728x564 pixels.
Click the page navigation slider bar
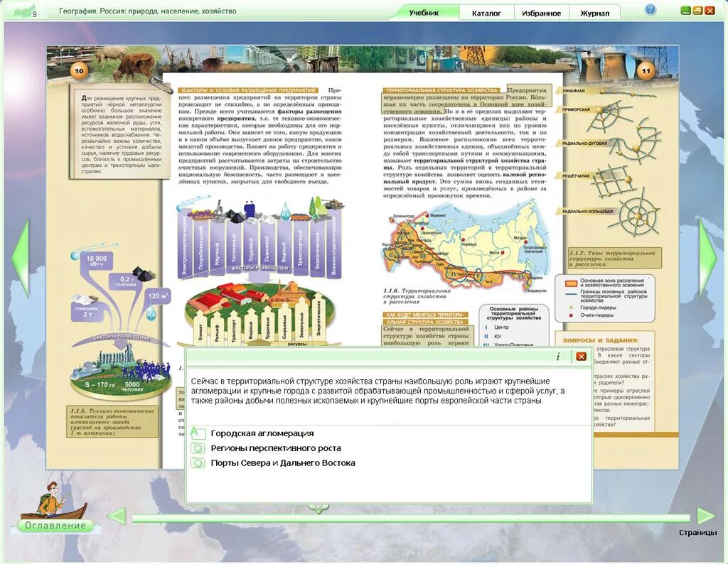tap(410, 518)
